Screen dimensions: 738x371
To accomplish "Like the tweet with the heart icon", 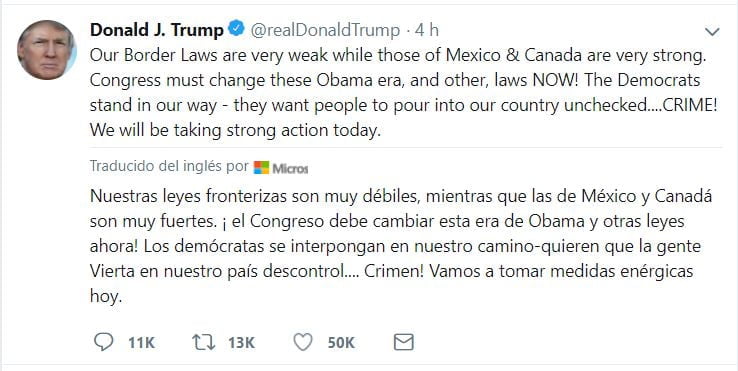I will pos(303,342).
